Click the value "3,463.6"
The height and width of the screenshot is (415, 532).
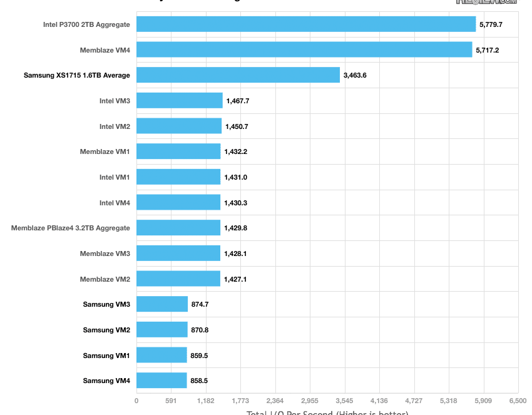(x=355, y=75)
